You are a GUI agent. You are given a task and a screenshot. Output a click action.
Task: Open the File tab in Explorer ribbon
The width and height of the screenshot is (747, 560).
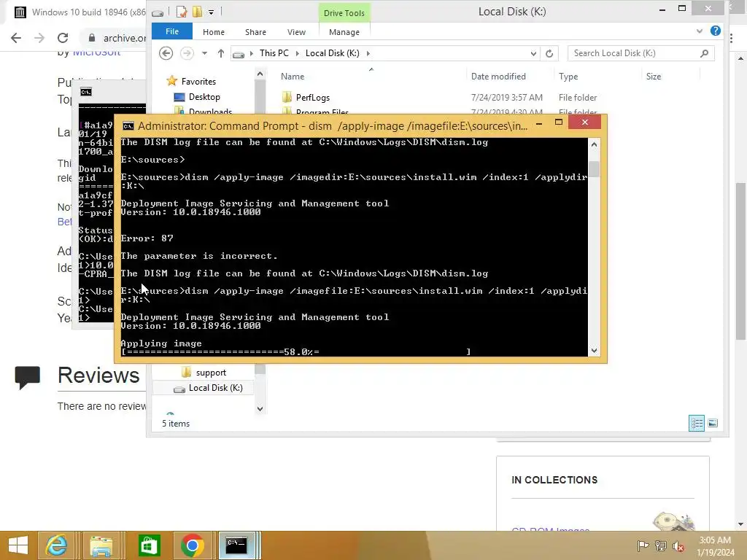tap(172, 31)
